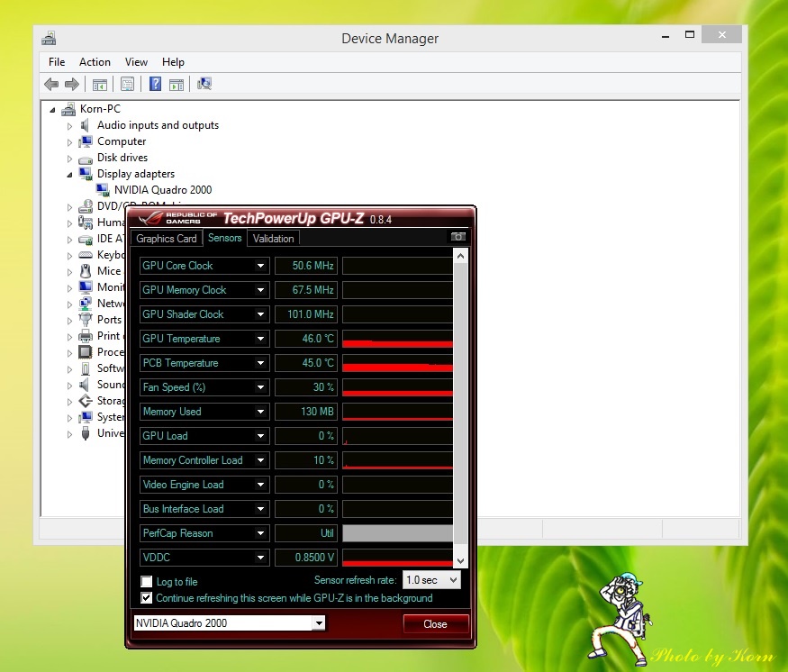
Task: Select the Computer tree item label
Action: 122,141
